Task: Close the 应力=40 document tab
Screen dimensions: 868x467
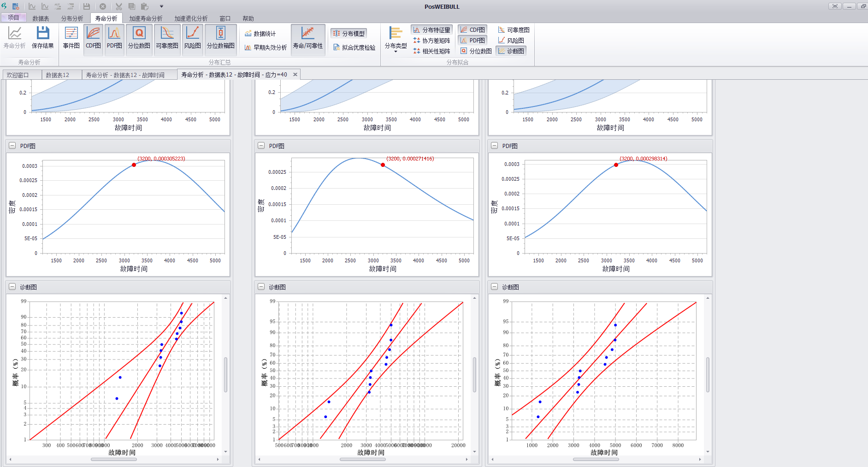Action: 295,74
